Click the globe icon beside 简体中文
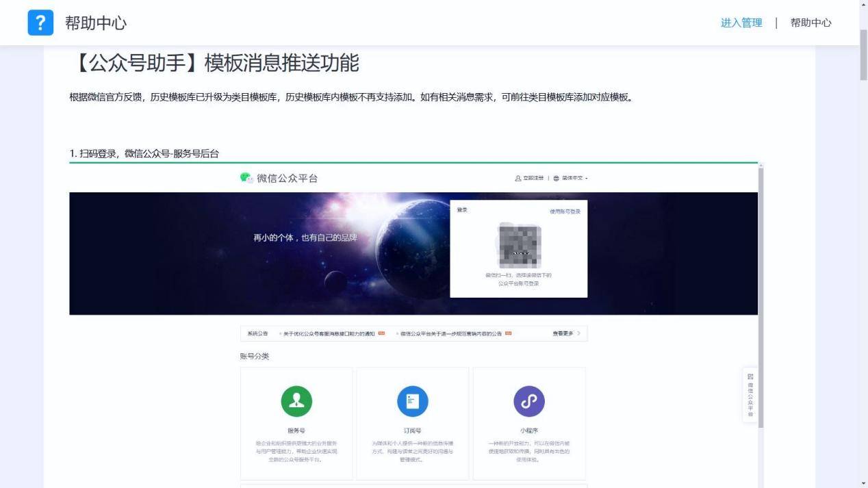 [x=556, y=179]
